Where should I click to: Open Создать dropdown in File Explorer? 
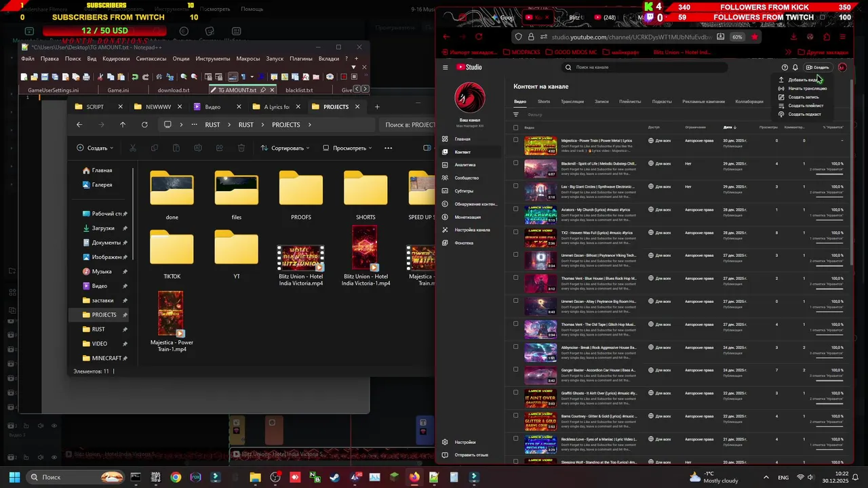click(95, 148)
